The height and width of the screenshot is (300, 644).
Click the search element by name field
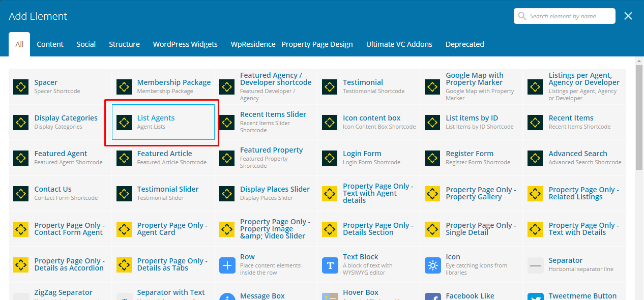tap(565, 16)
